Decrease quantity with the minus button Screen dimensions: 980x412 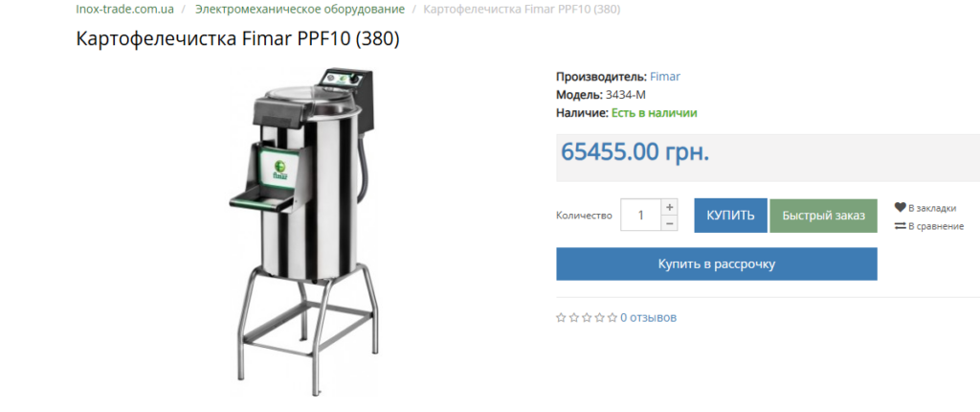point(669,223)
